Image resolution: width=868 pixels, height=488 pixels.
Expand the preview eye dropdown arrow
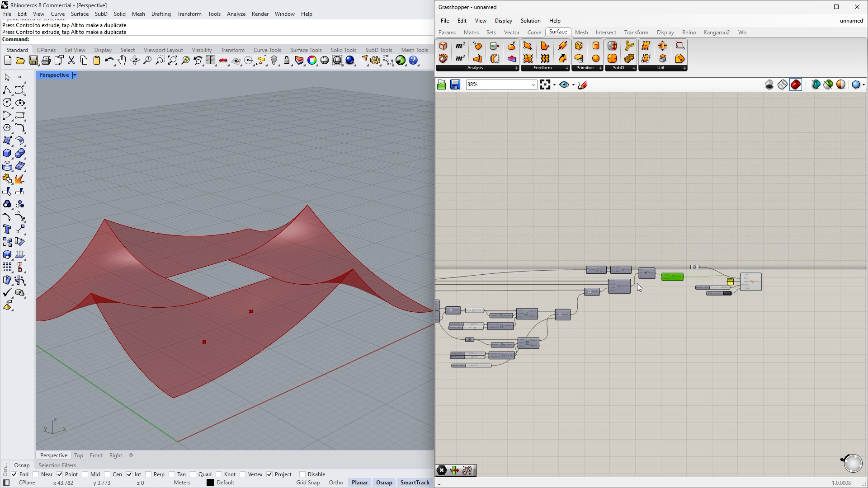point(573,85)
